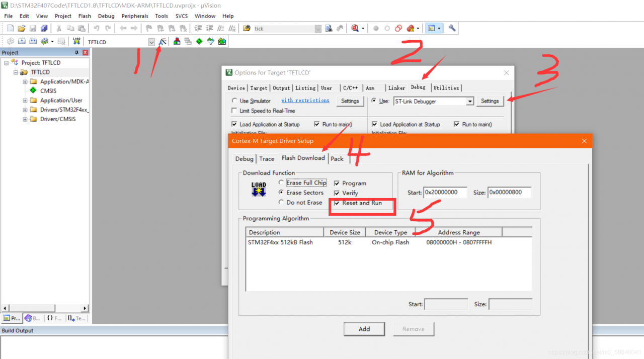The width and height of the screenshot is (644, 359).
Task: Toggle the Reset and Run checkbox
Action: (x=337, y=203)
